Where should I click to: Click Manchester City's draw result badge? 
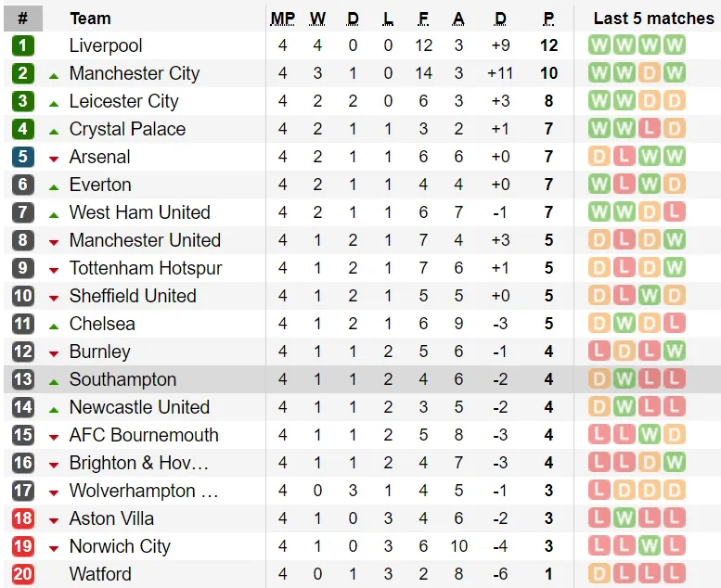(650, 73)
